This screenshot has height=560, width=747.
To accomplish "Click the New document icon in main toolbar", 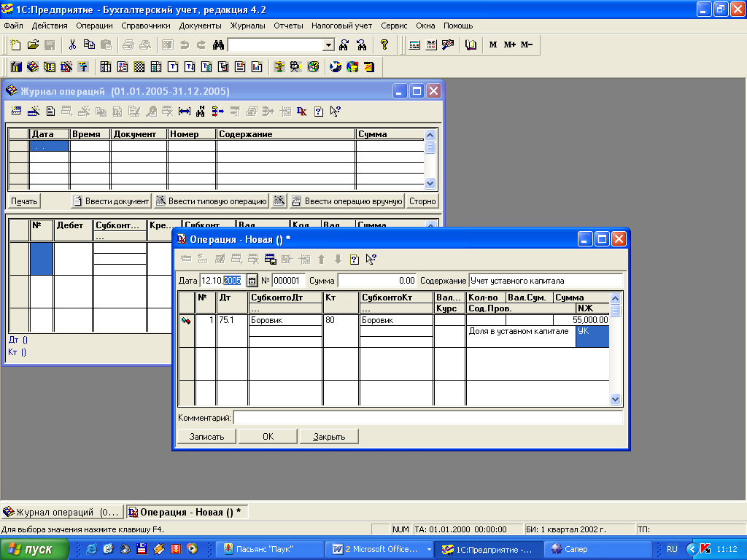I will pyautogui.click(x=16, y=44).
